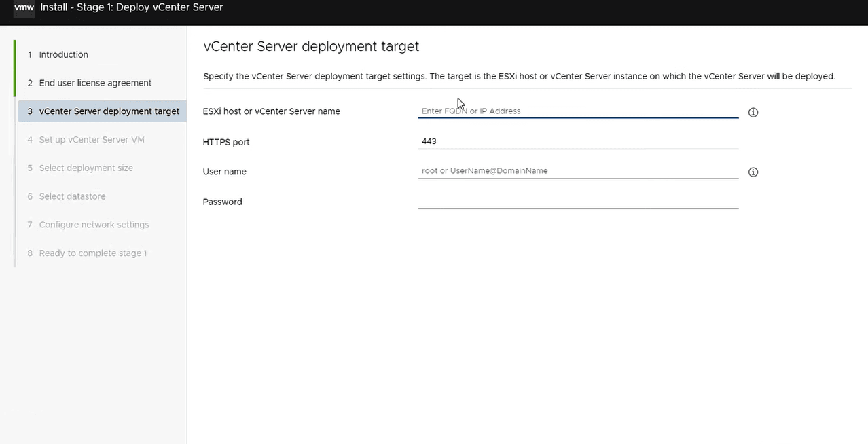Click the Password label text
Screen dimensions: 868x444
point(222,202)
